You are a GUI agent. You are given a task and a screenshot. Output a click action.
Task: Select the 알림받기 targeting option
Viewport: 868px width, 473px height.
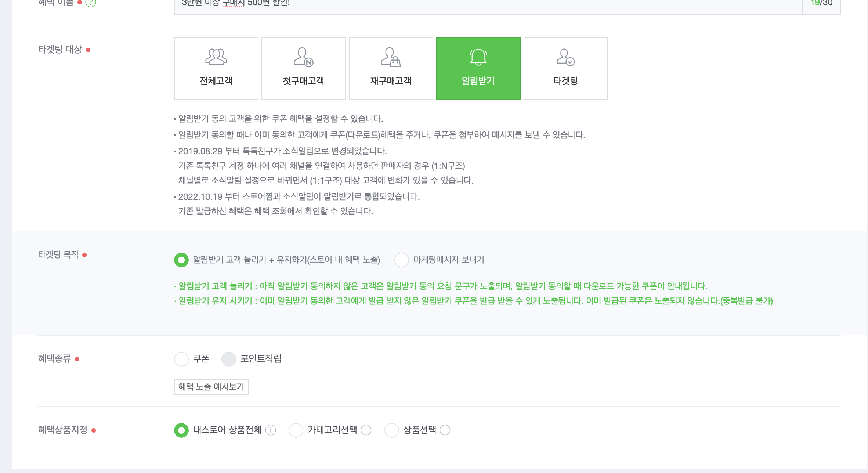(478, 69)
